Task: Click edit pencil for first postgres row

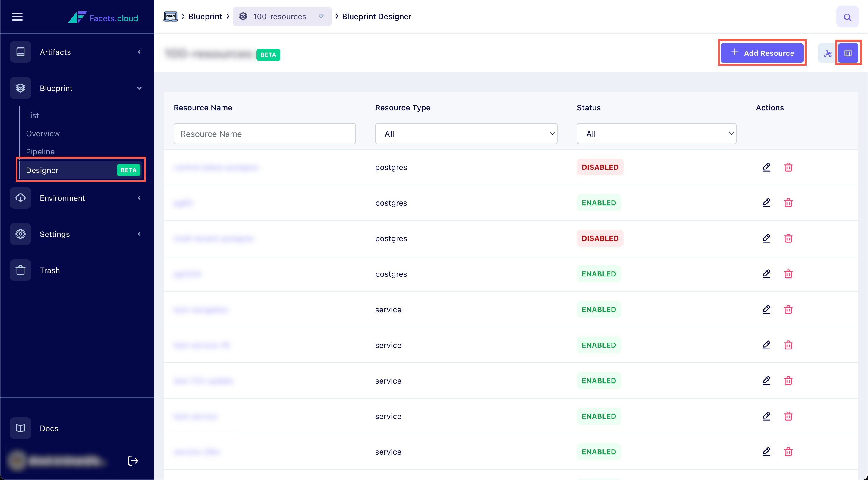Action: pyautogui.click(x=766, y=167)
